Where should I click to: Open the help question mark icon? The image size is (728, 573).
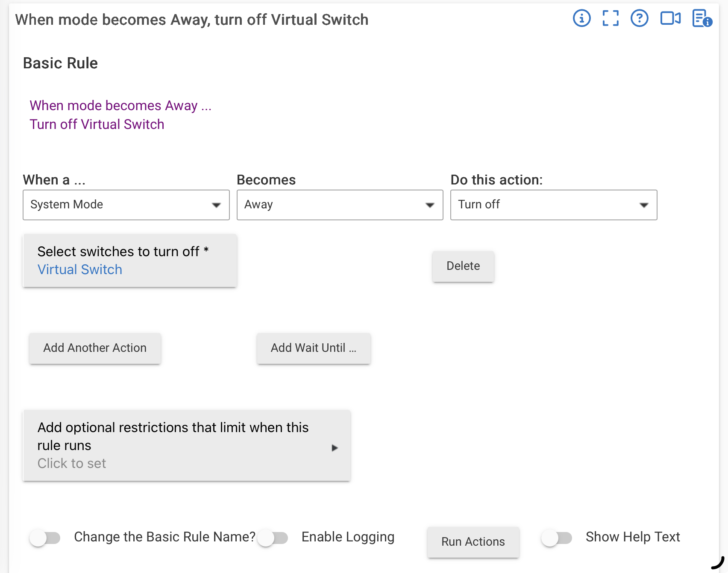(x=639, y=18)
